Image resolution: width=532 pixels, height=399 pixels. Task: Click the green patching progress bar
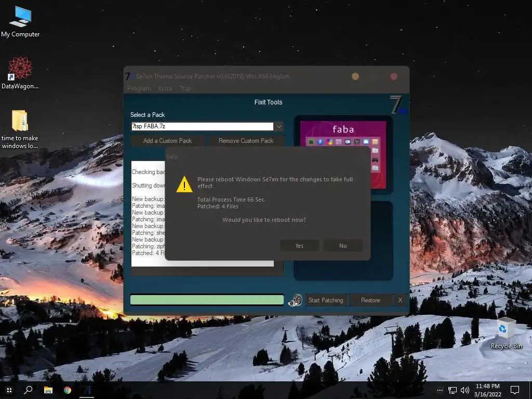click(207, 300)
